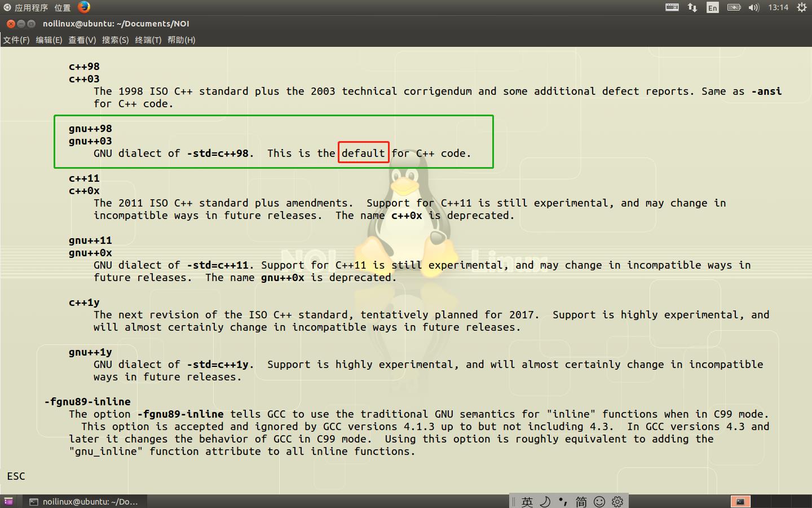Click the 'ESC' prompt at terminal bottom
Screen dimensions: 812x508
pos(16,476)
